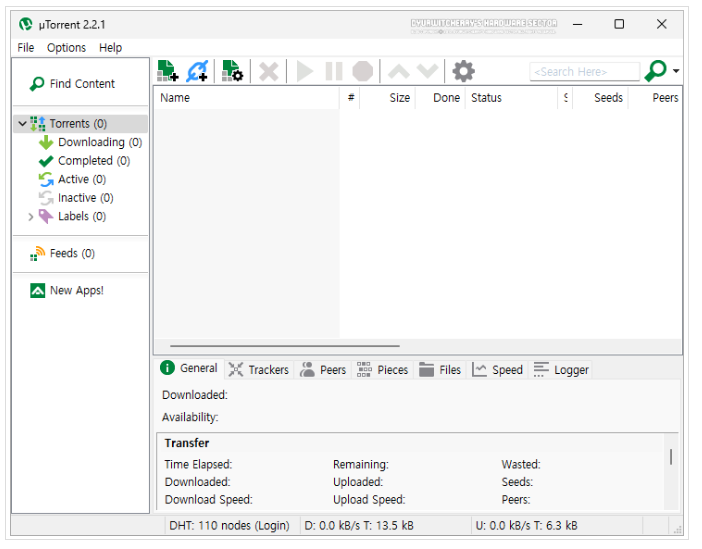Switch to the Trackers tab
This screenshot has height=549, width=702.
click(x=259, y=370)
